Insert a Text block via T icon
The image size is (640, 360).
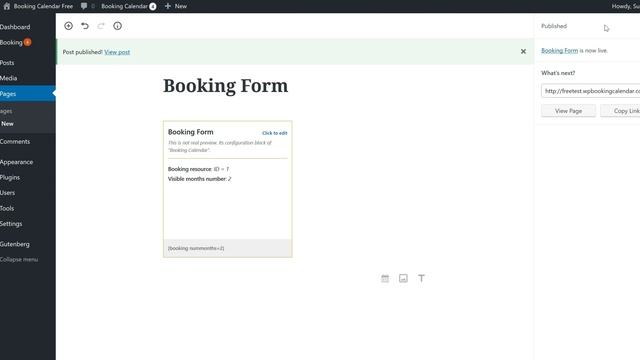(x=421, y=278)
